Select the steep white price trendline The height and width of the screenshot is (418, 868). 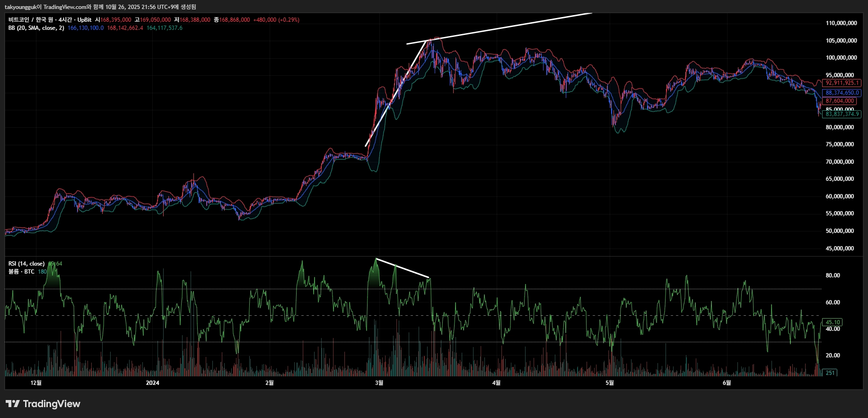[396, 93]
